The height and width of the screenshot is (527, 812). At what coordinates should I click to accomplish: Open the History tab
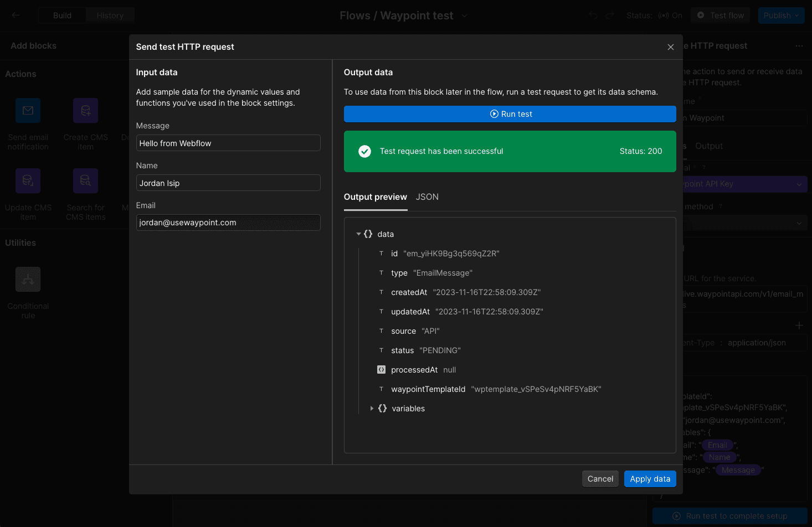110,15
